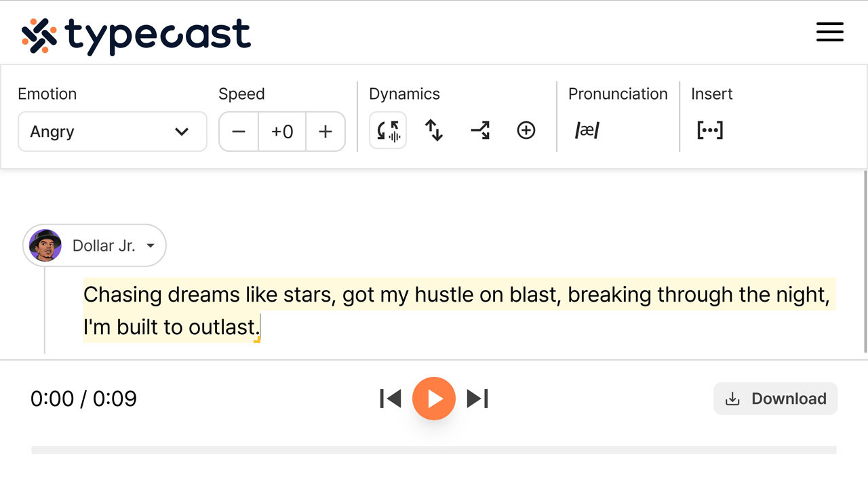Click the plus circle in Dynamics section
The height and width of the screenshot is (488, 868).
pos(526,130)
